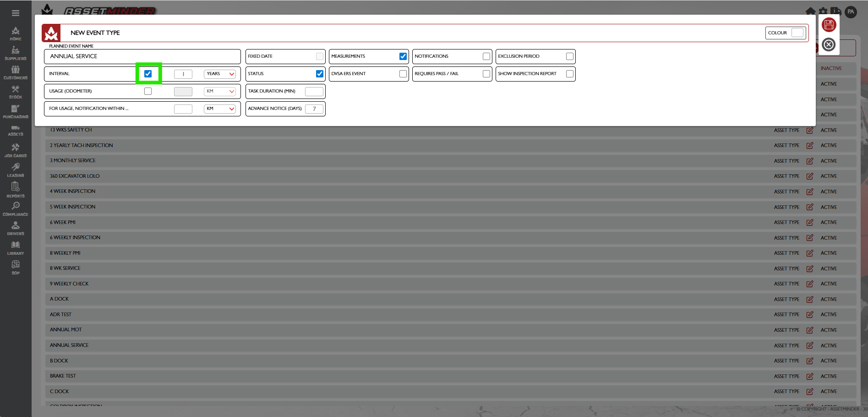The width and height of the screenshot is (868, 417).
Task: Click edit icon for 3 Monthly Service
Action: click(x=809, y=161)
